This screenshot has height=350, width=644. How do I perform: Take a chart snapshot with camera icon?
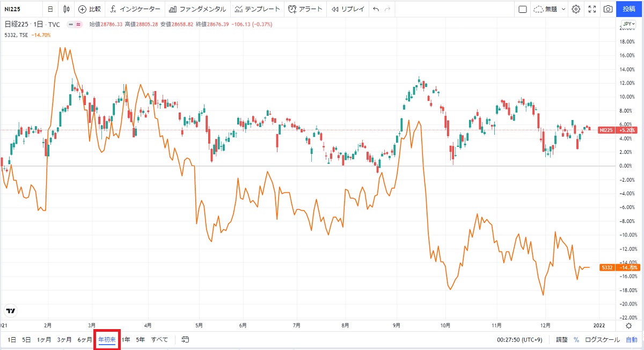coord(608,9)
